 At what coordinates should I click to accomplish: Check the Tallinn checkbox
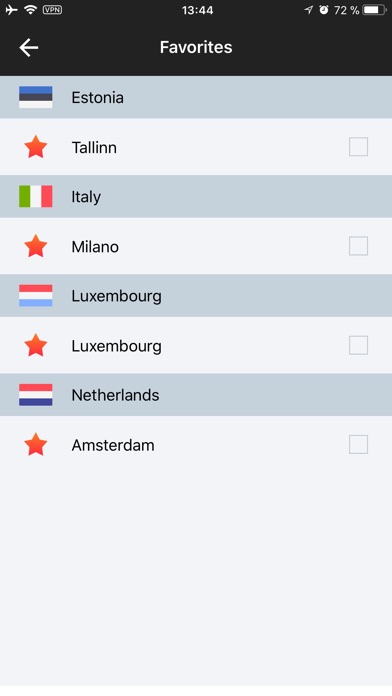[358, 147]
